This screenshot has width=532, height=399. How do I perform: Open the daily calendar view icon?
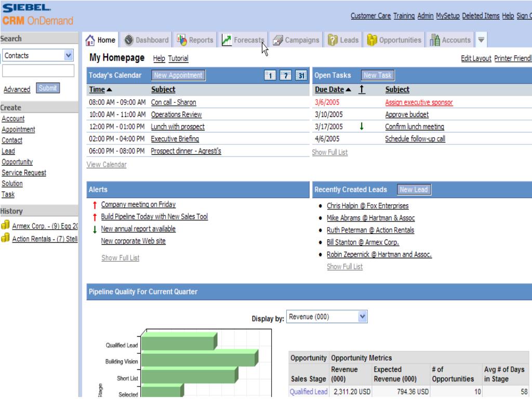[270, 75]
